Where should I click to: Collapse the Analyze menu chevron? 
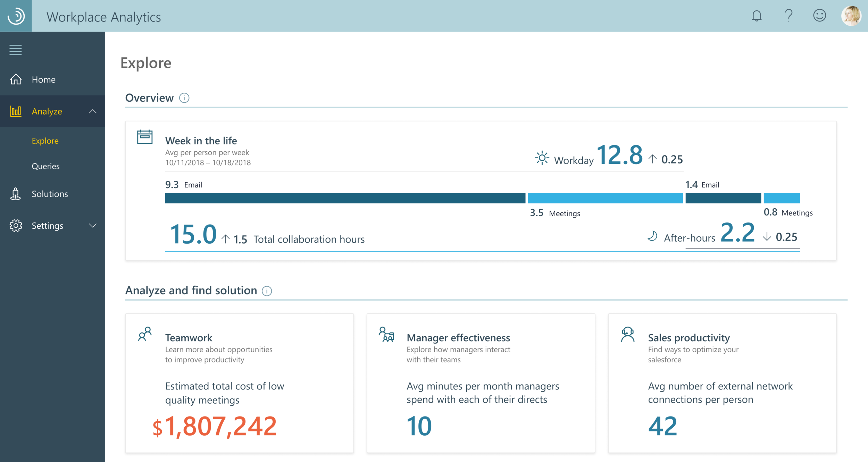93,111
